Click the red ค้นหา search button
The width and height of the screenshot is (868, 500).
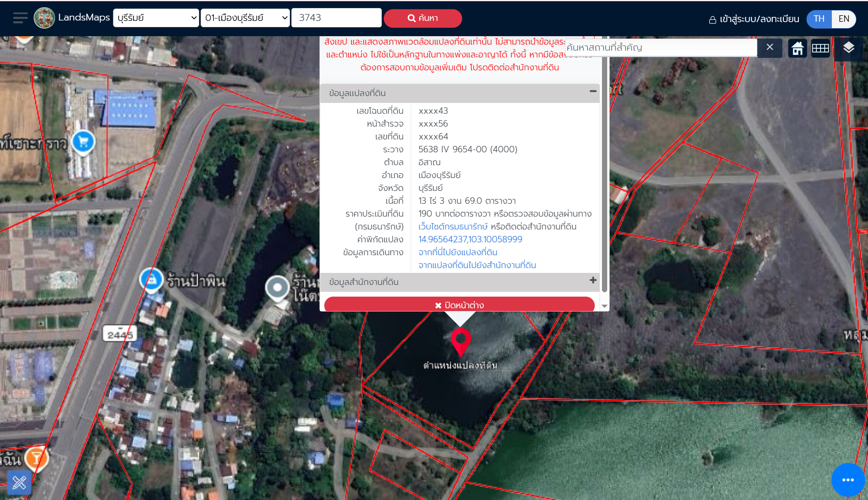coord(423,18)
